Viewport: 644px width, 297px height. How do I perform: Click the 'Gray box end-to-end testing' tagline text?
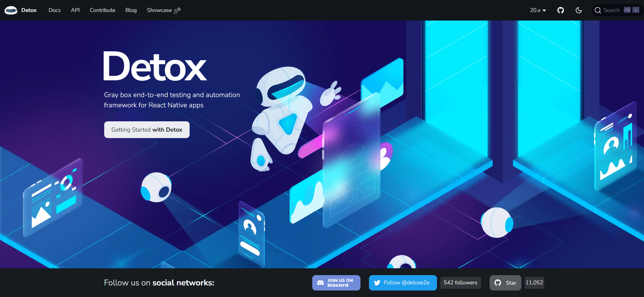tap(172, 100)
